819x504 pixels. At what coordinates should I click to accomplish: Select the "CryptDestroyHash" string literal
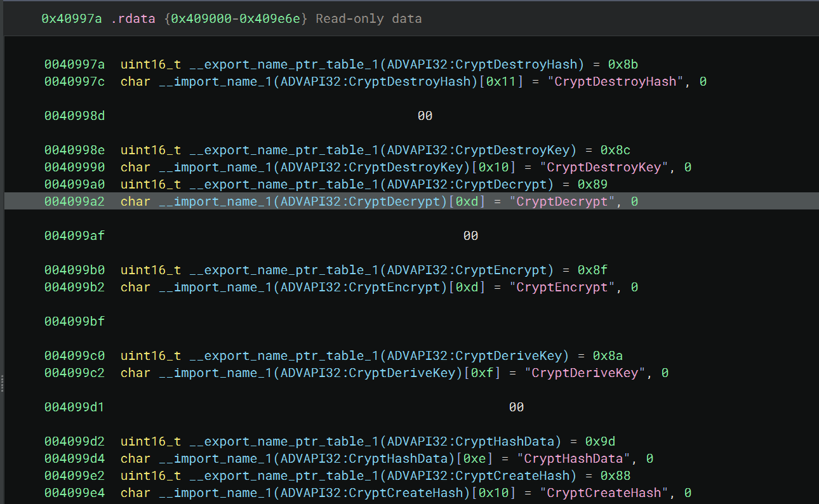(615, 81)
